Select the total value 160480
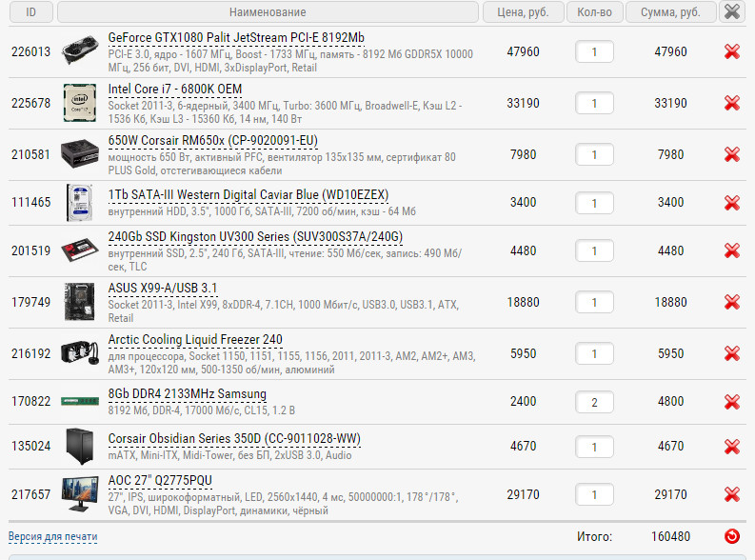This screenshot has width=755, height=560. pyautogui.click(x=670, y=536)
